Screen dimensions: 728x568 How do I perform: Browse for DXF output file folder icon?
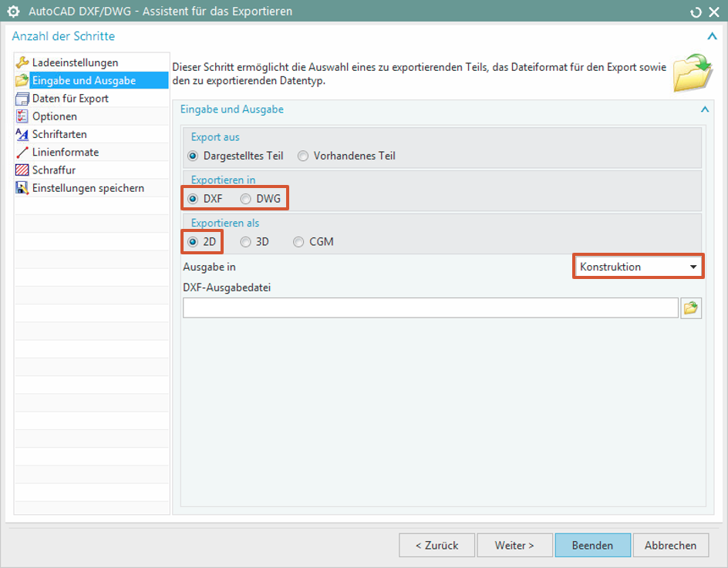[x=691, y=308]
